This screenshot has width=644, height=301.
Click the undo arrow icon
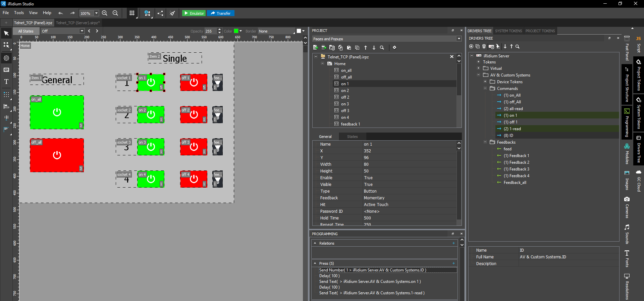point(61,13)
